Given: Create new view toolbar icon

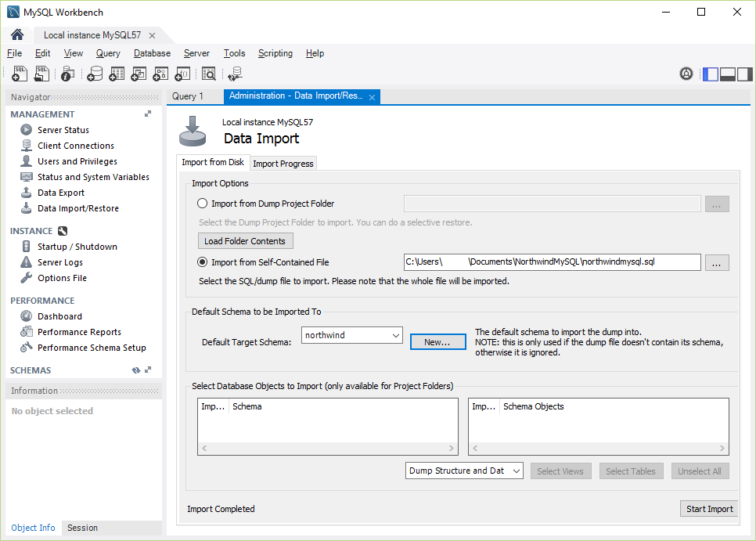Looking at the screenshot, I should pos(139,74).
